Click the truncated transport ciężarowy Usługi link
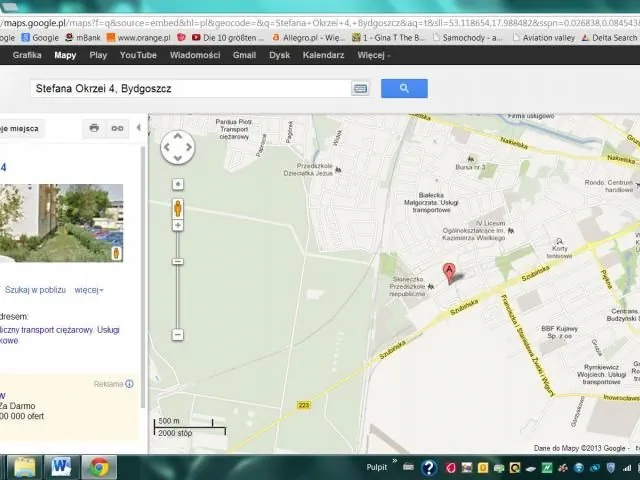Viewport: 640px width, 480px height. tap(60, 335)
